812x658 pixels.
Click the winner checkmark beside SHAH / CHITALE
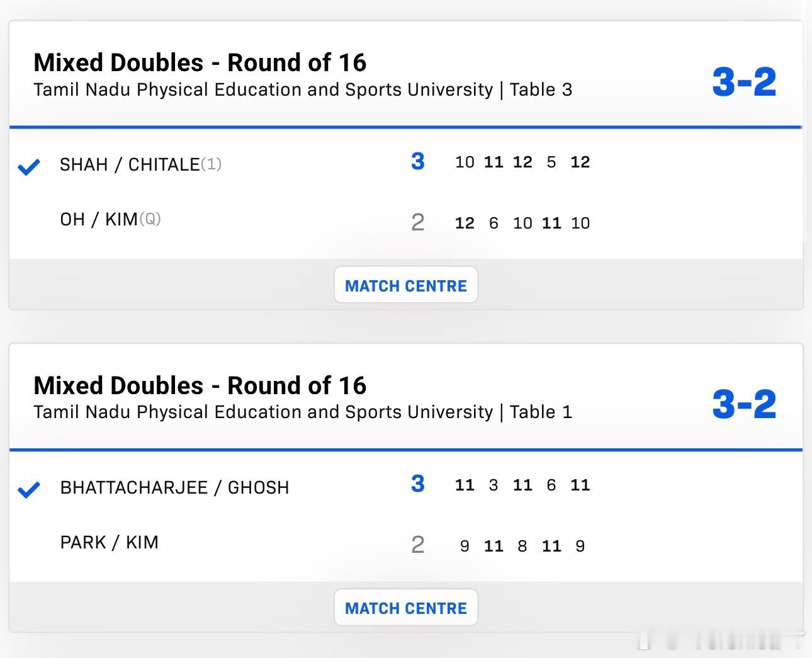pyautogui.click(x=29, y=166)
